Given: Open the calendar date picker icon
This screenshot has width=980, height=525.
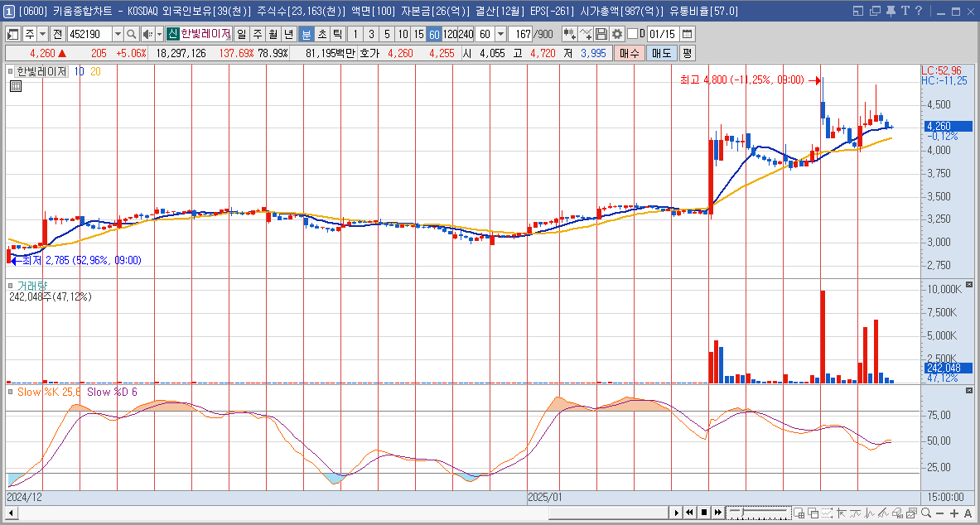Looking at the screenshot, I should click(x=687, y=34).
